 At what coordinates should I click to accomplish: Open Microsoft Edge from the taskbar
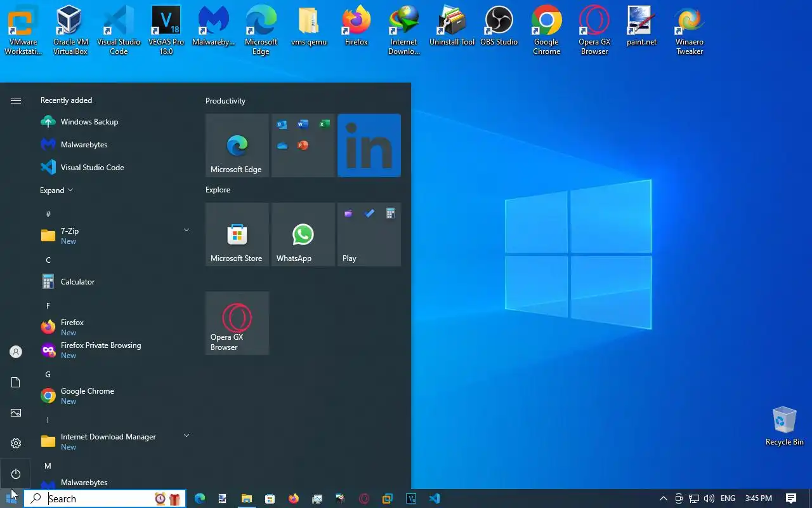200,498
